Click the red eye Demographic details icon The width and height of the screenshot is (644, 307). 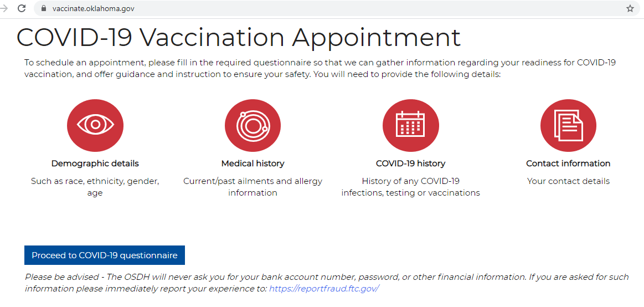click(95, 125)
